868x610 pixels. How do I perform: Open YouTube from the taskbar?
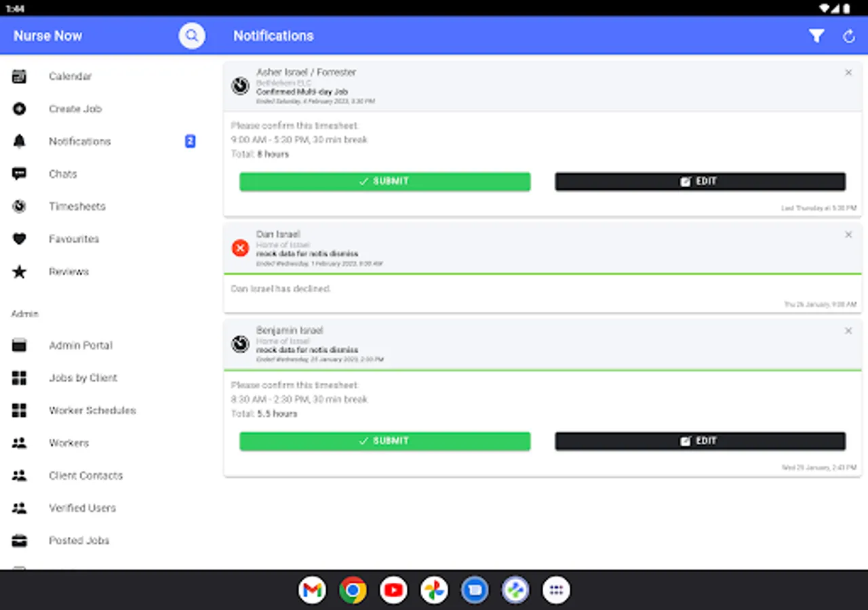393,590
